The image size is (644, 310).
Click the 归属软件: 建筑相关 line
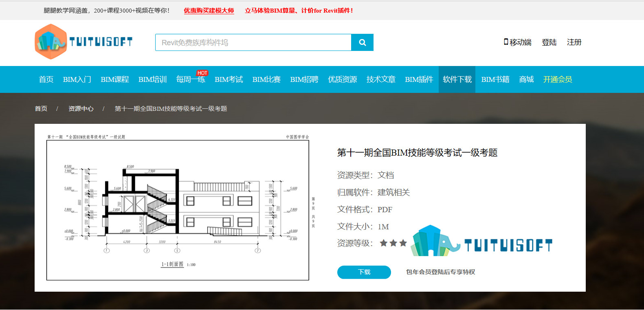click(374, 192)
